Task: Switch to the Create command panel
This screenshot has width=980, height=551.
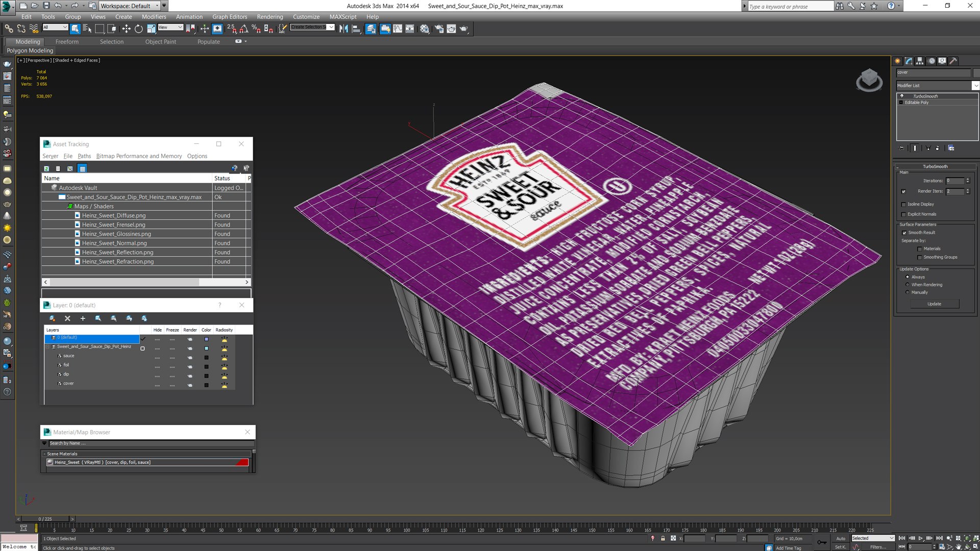Action: (898, 61)
